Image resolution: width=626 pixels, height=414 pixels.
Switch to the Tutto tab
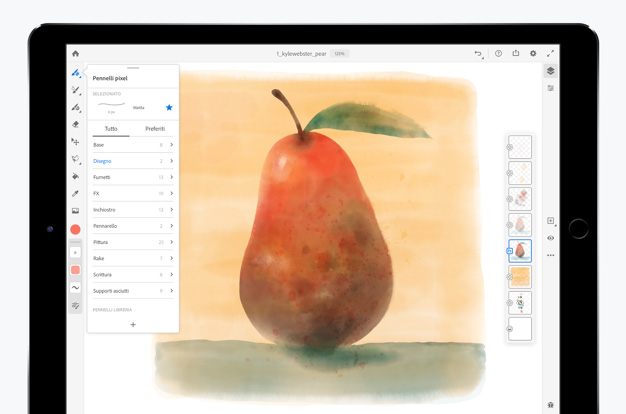pyautogui.click(x=111, y=129)
